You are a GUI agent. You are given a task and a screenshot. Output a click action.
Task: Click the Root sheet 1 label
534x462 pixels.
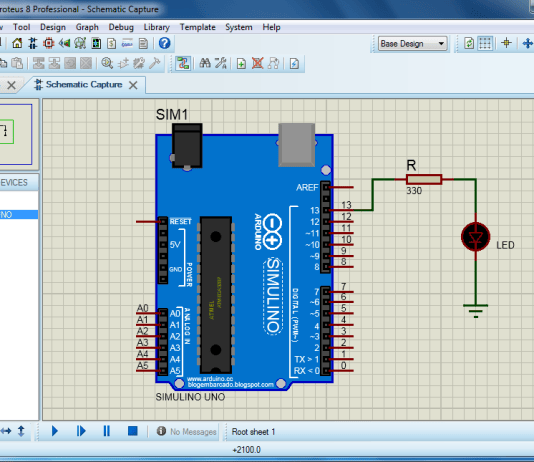click(253, 432)
